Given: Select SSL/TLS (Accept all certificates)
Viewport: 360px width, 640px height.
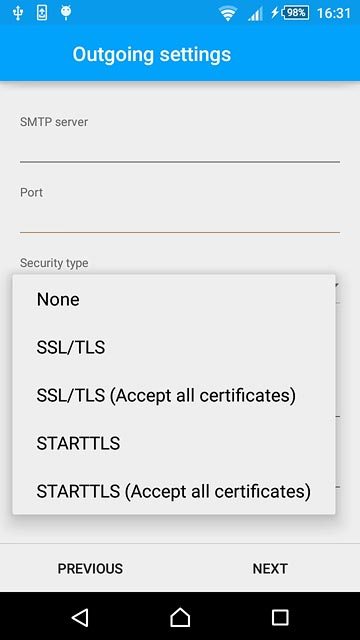Looking at the screenshot, I should tap(174, 395).
